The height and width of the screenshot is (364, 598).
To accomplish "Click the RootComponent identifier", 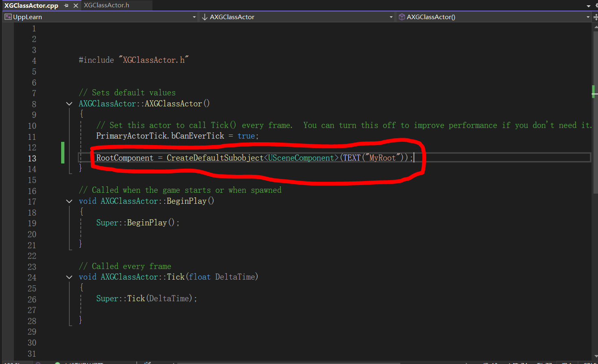I will click(125, 158).
